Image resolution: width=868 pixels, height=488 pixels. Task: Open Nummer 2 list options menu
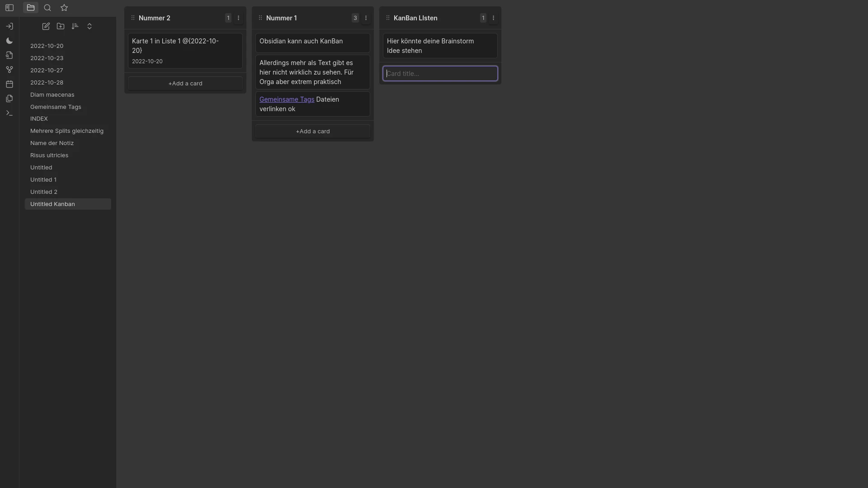pos(239,18)
